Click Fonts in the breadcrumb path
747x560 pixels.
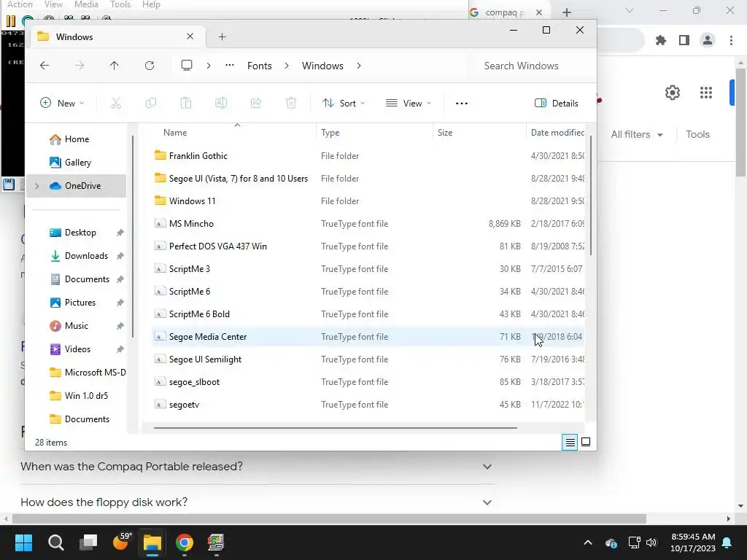259,66
